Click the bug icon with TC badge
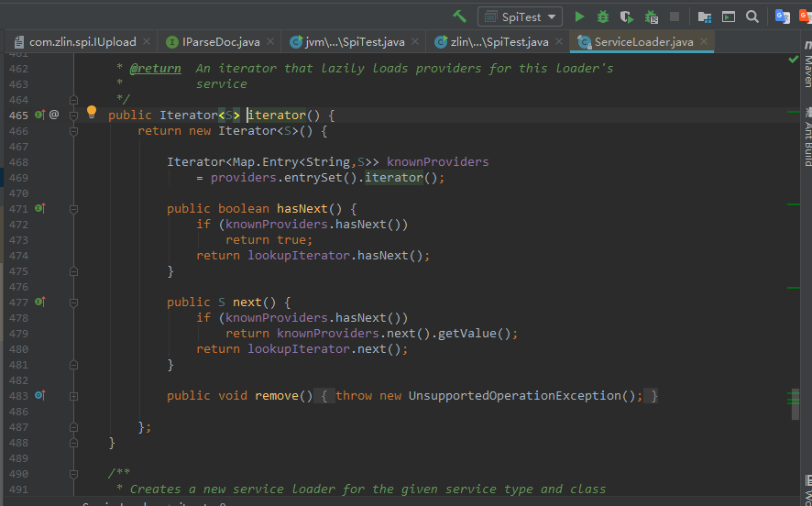This screenshot has height=506, width=812. click(651, 16)
